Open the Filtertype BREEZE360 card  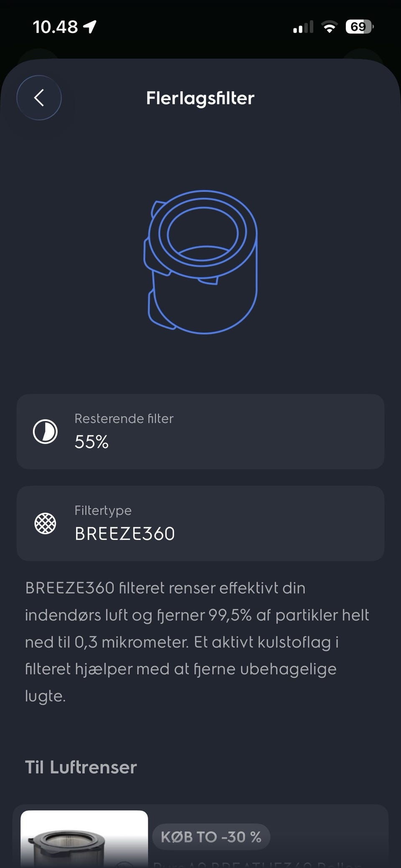coord(200,523)
